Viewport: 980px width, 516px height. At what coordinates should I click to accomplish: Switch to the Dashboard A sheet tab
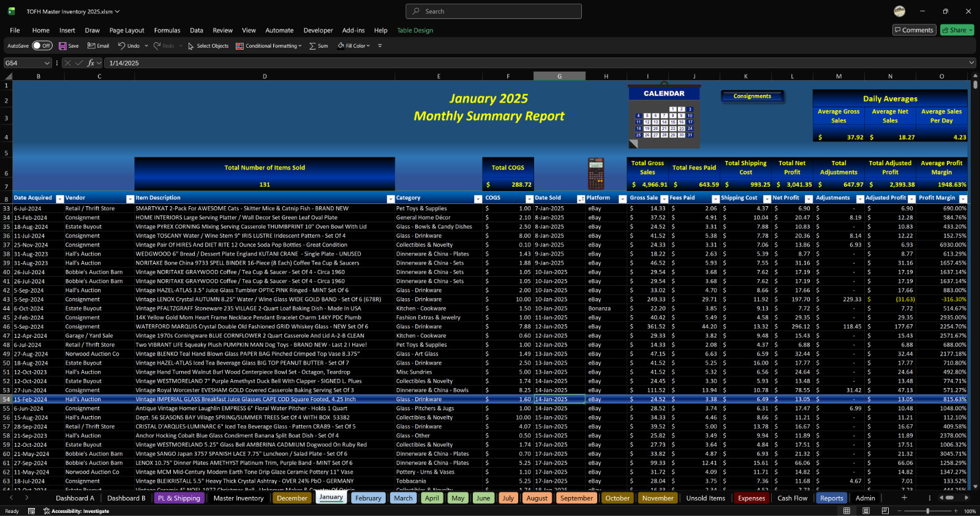coord(75,498)
